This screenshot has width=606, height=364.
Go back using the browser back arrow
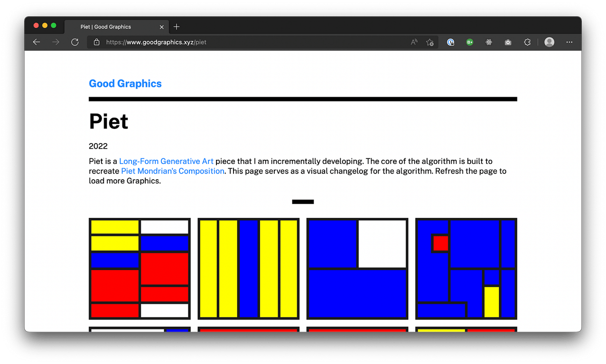[37, 42]
